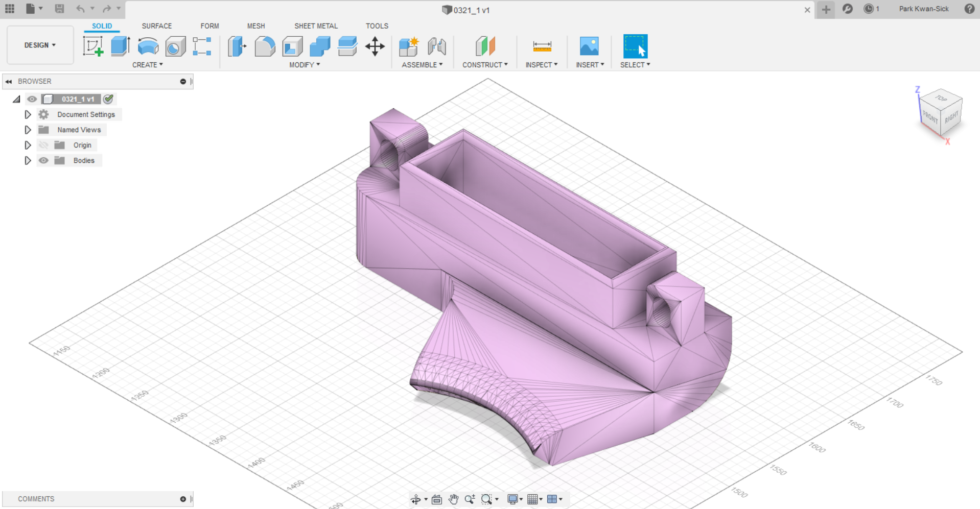980x509 pixels.
Task: Switch to the SURFACE tab
Action: 157,26
